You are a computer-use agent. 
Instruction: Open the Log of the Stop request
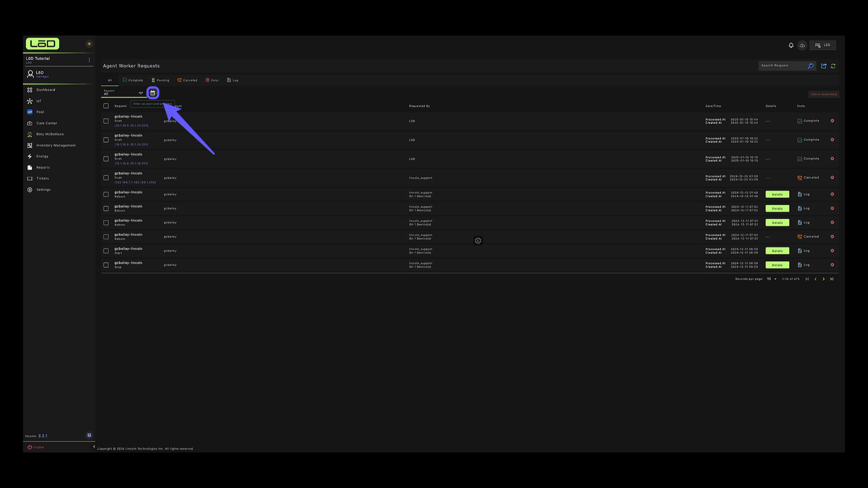(x=803, y=265)
